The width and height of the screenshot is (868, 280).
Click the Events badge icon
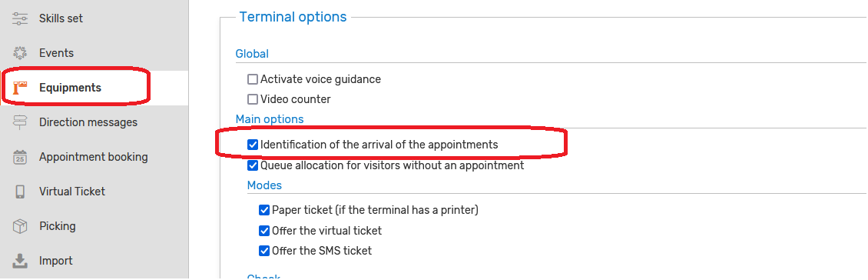click(20, 53)
